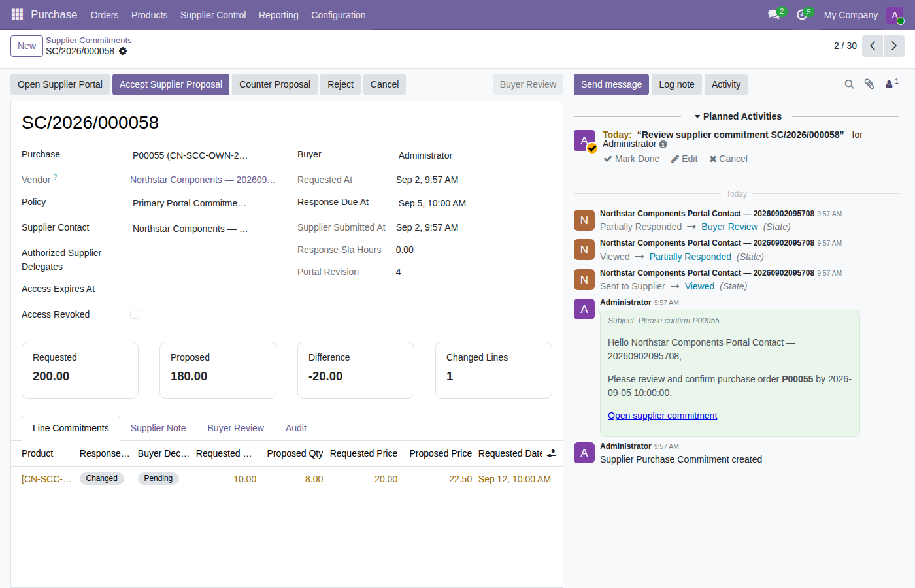The image size is (915, 588).
Task: Cancel the planned review activity
Action: coord(728,159)
